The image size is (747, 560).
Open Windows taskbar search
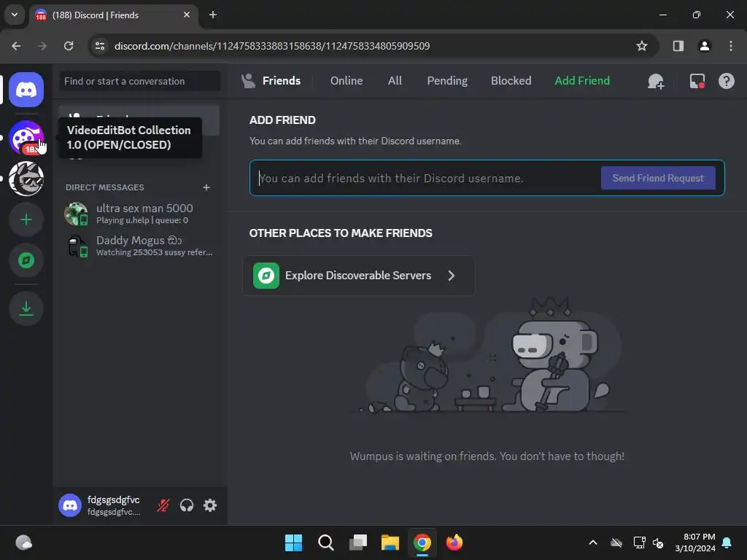(326, 542)
